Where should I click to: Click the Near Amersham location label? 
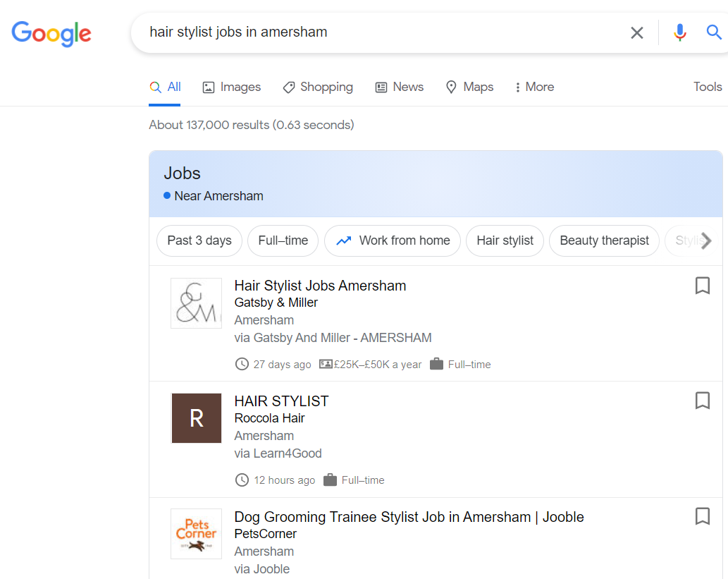[x=218, y=196]
